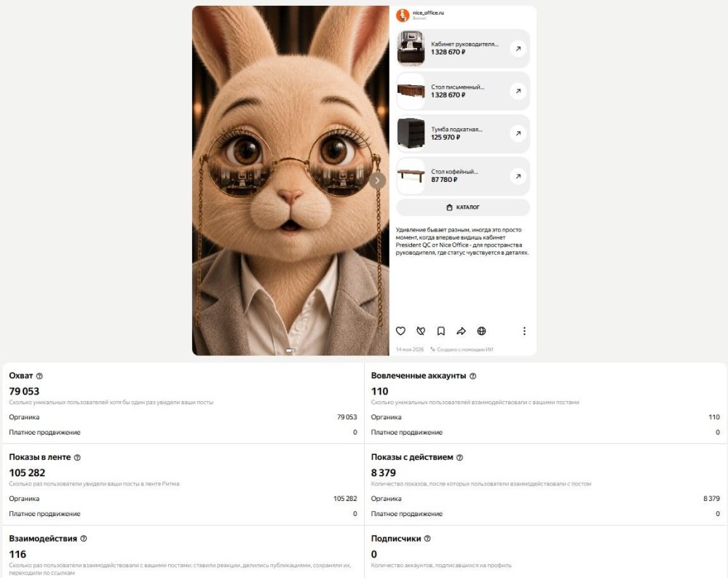The image size is (728, 578).
Task: Click the Тумба подкатная black cabinet thumbnail
Action: click(x=411, y=134)
